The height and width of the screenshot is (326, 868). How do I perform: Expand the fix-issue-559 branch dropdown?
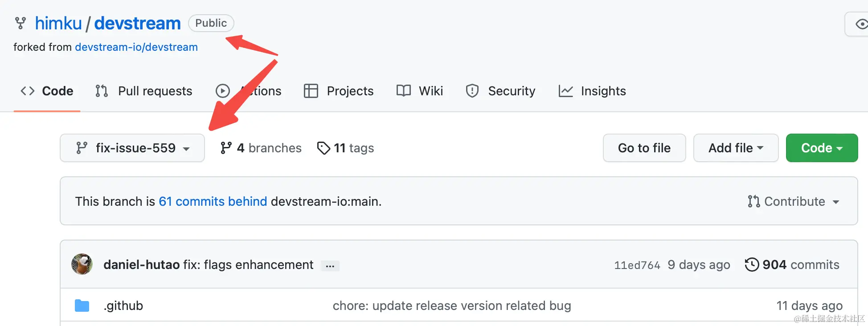point(132,148)
